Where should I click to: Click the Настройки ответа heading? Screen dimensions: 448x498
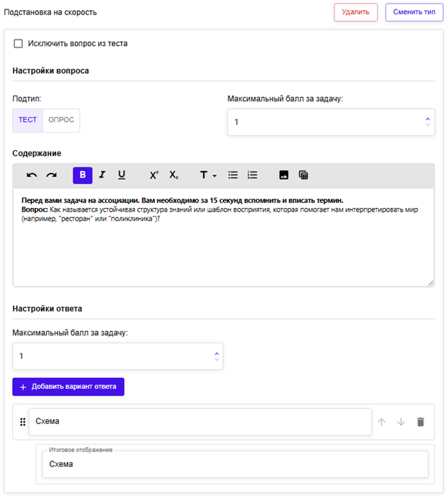[47, 309]
